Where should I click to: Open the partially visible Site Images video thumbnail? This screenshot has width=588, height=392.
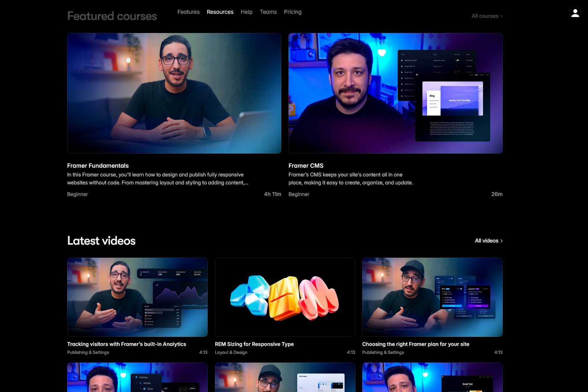pyautogui.click(x=285, y=377)
